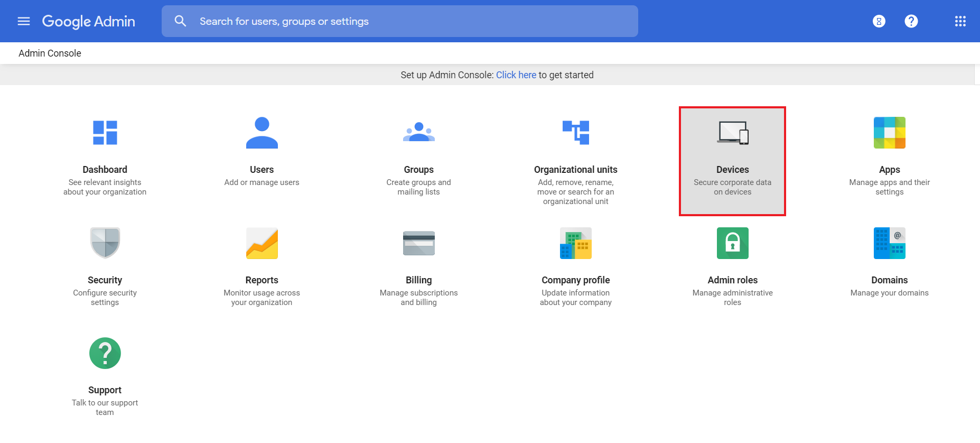Open the Company profile buildings icon
The image size is (980, 443).
point(575,243)
